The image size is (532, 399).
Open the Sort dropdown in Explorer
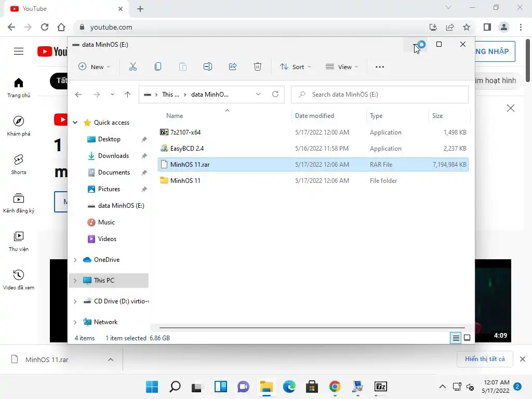[x=295, y=67]
